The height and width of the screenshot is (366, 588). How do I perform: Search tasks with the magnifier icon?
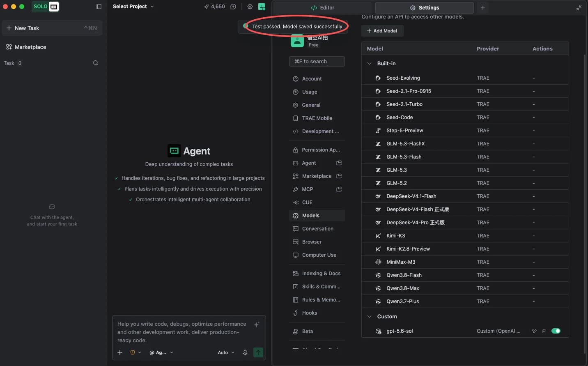pos(96,63)
